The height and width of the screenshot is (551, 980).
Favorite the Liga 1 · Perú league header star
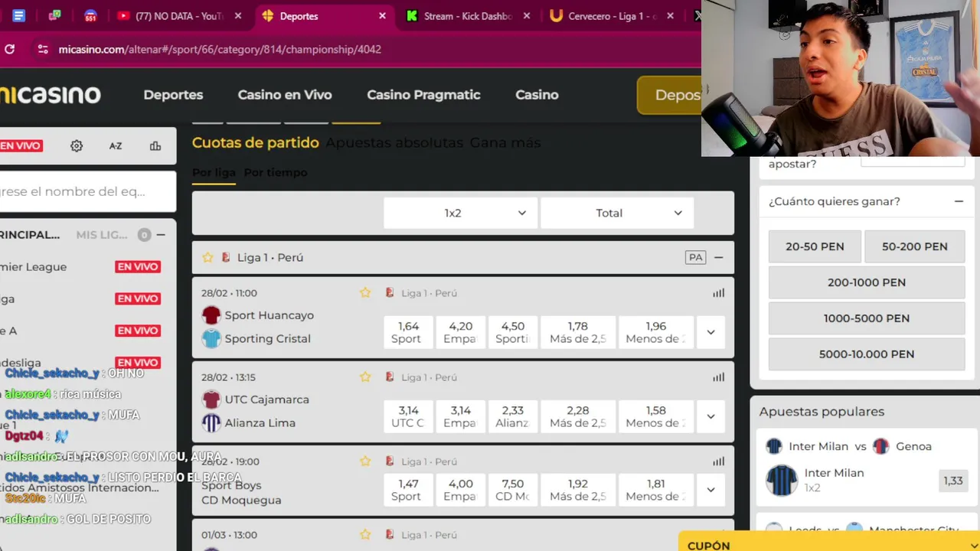[x=207, y=257]
